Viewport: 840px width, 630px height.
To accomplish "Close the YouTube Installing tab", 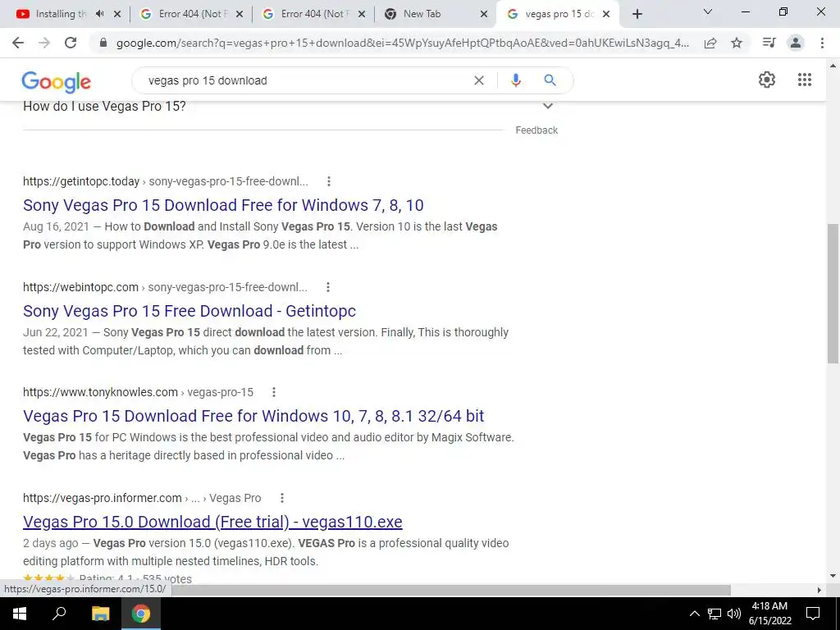I will pyautogui.click(x=117, y=15).
